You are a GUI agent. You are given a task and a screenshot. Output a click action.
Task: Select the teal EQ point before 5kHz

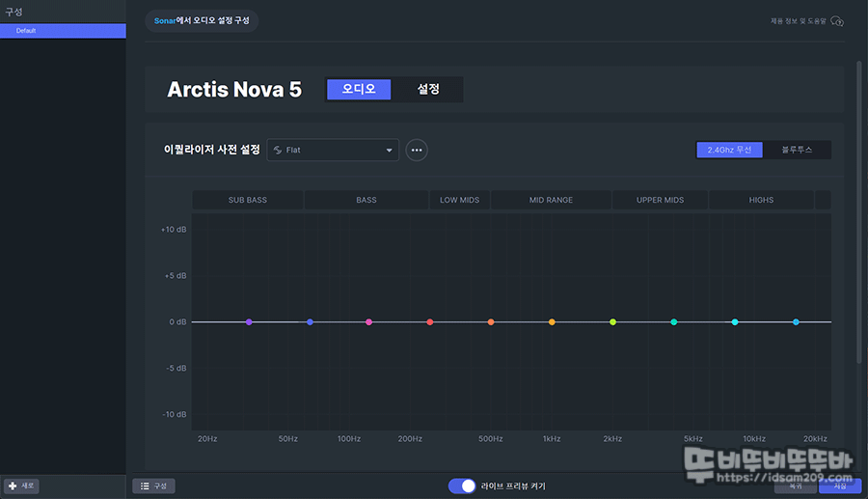[674, 321]
